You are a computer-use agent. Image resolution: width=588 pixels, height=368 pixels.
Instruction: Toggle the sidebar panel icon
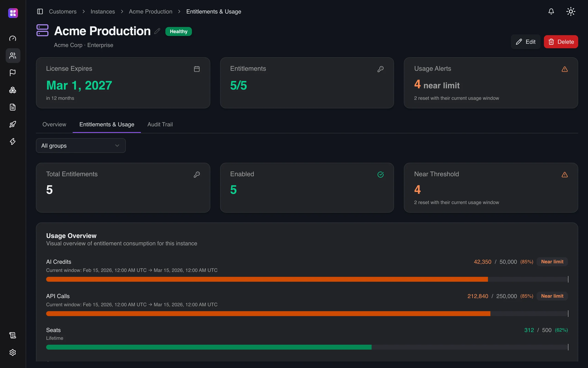[x=40, y=11]
